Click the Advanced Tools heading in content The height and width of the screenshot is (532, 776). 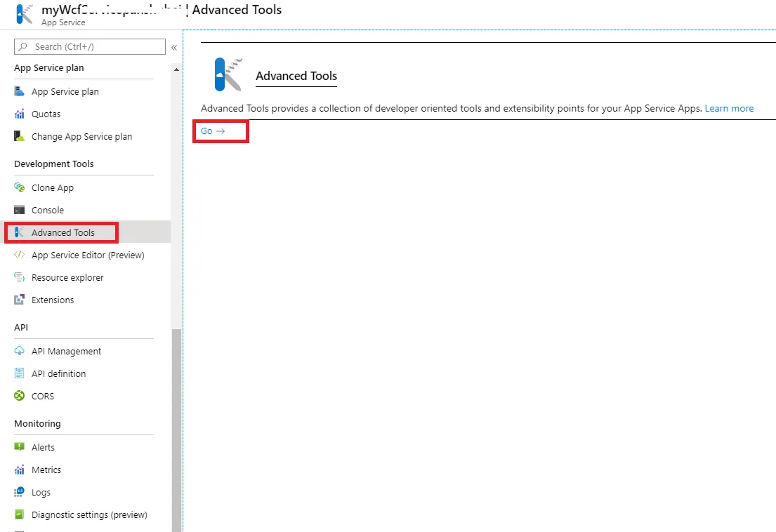[x=296, y=76]
